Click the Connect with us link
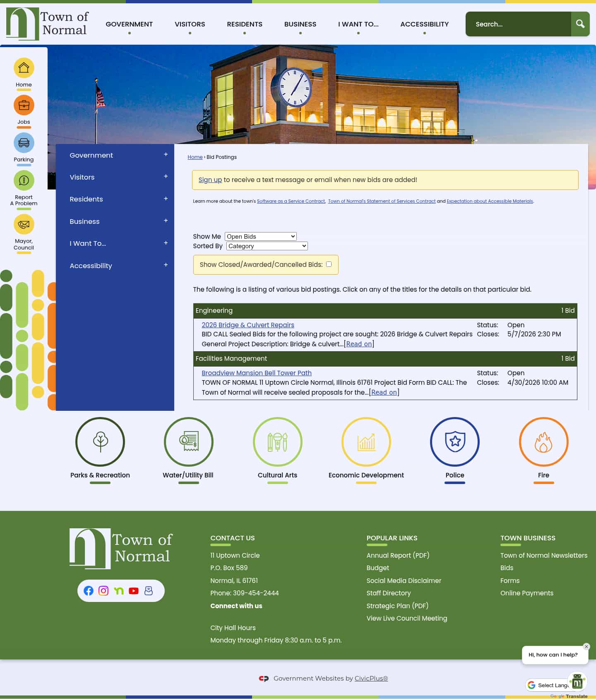596x700 pixels. tap(236, 606)
